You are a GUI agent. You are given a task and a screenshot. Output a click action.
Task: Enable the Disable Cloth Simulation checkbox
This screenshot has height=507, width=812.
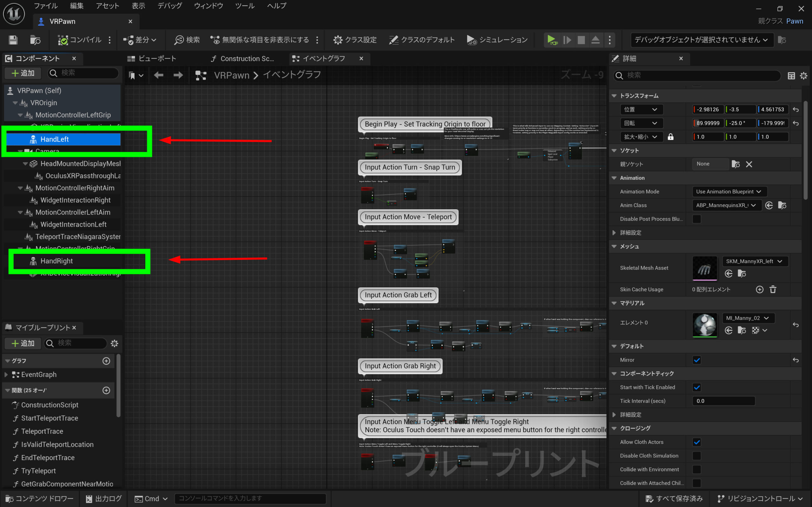click(697, 456)
